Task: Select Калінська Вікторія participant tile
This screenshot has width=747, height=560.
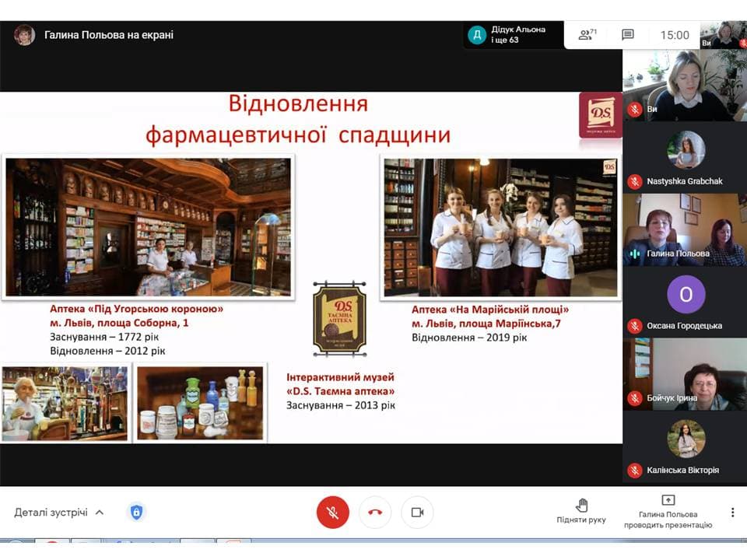Action: click(x=685, y=446)
